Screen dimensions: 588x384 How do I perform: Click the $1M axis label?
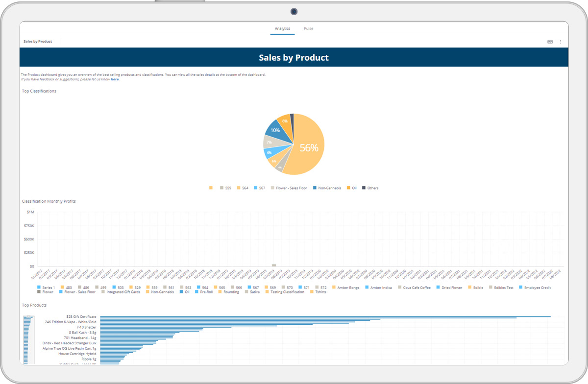pos(30,212)
